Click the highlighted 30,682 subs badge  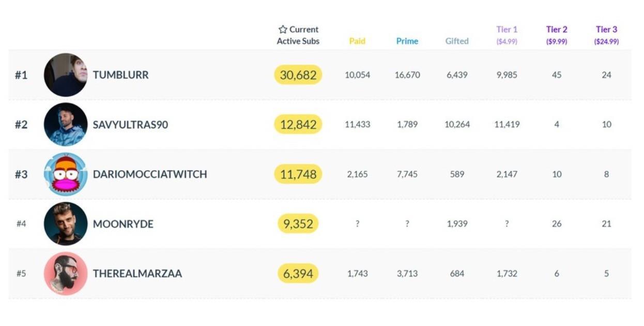298,75
